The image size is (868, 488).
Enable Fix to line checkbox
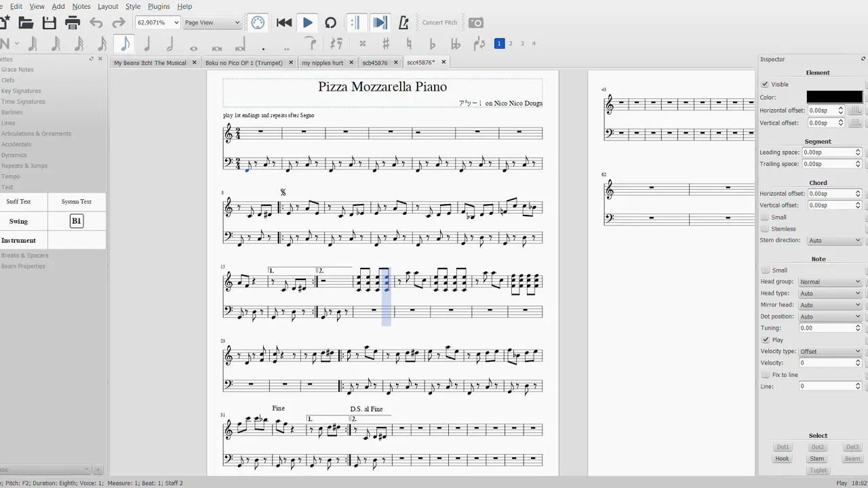point(765,375)
